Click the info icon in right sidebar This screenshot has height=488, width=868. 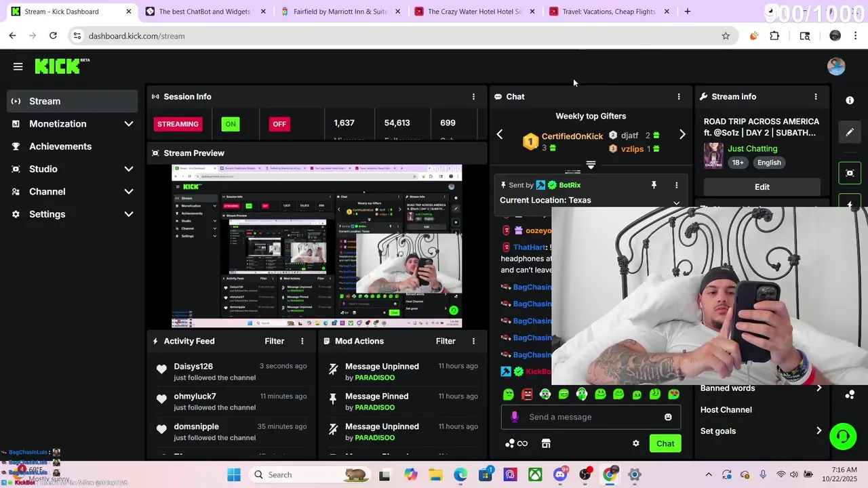point(850,100)
